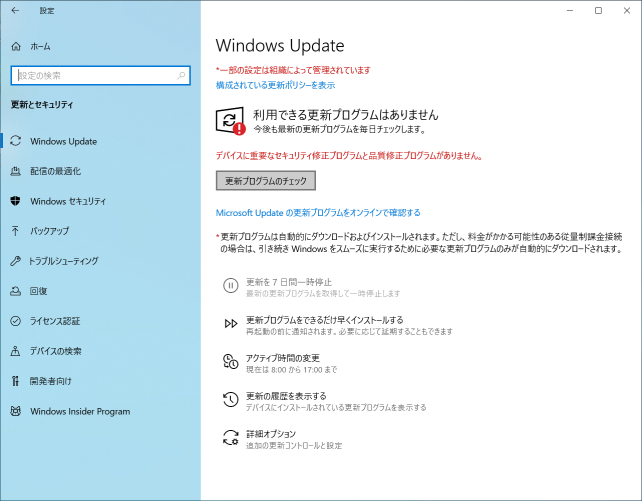Select Windows Insider Program label
Screen dimensions: 642x501
80,411
